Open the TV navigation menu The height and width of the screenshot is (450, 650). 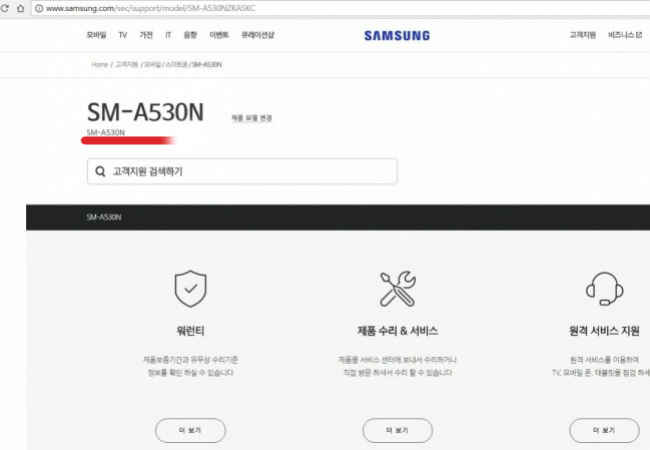[123, 35]
